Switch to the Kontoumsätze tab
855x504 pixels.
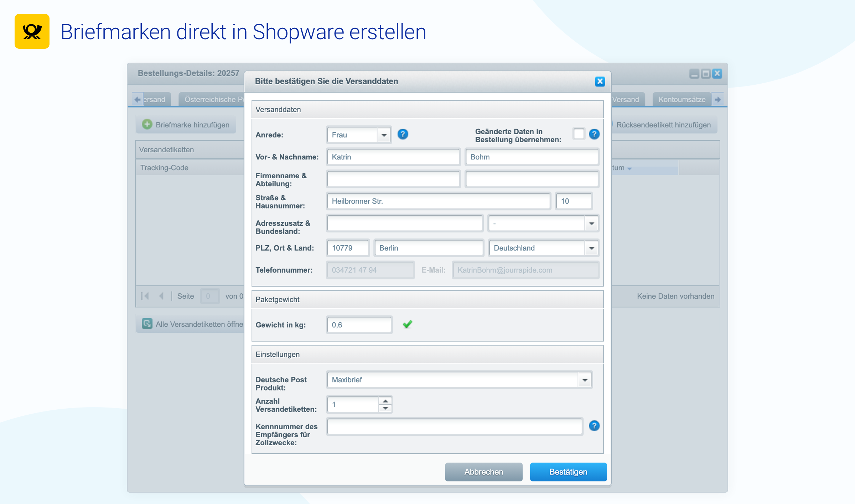click(x=682, y=100)
